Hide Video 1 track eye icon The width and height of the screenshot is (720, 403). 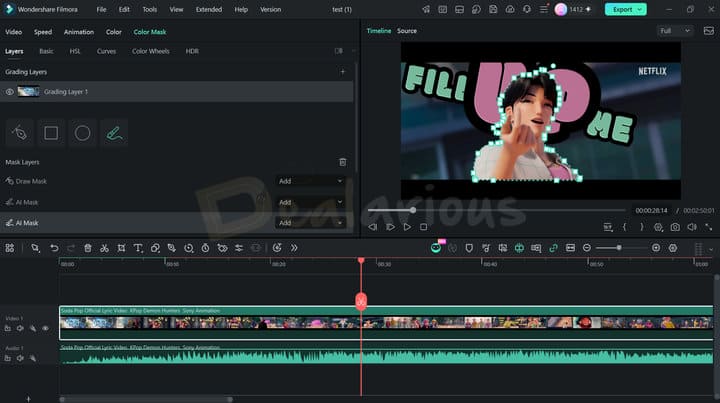tap(45, 328)
